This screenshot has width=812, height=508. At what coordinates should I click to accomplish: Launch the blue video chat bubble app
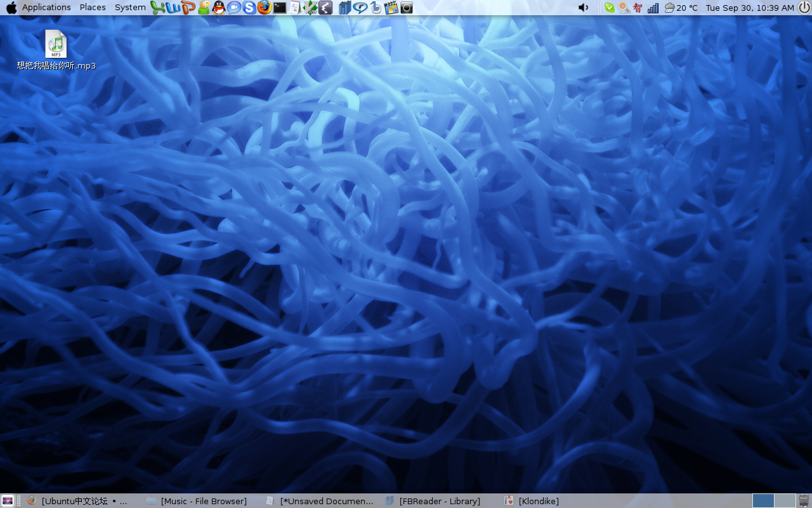[x=234, y=8]
